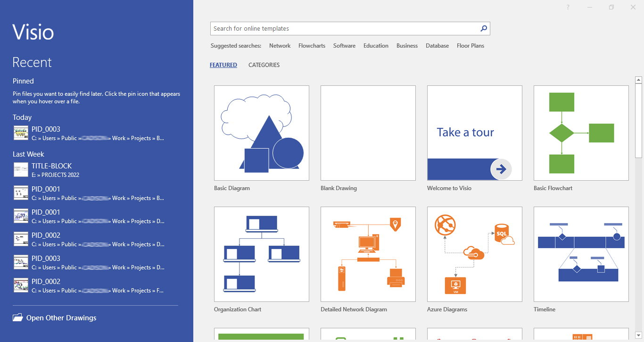Screen dimensions: 644x342
Task: Open the Timeline template
Action: tap(581, 254)
